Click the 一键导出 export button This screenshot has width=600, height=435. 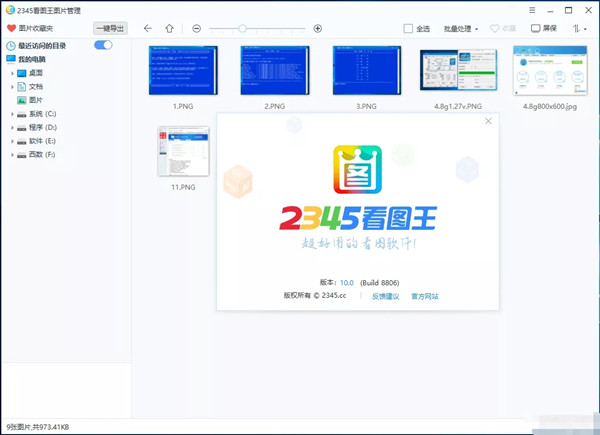tap(110, 28)
